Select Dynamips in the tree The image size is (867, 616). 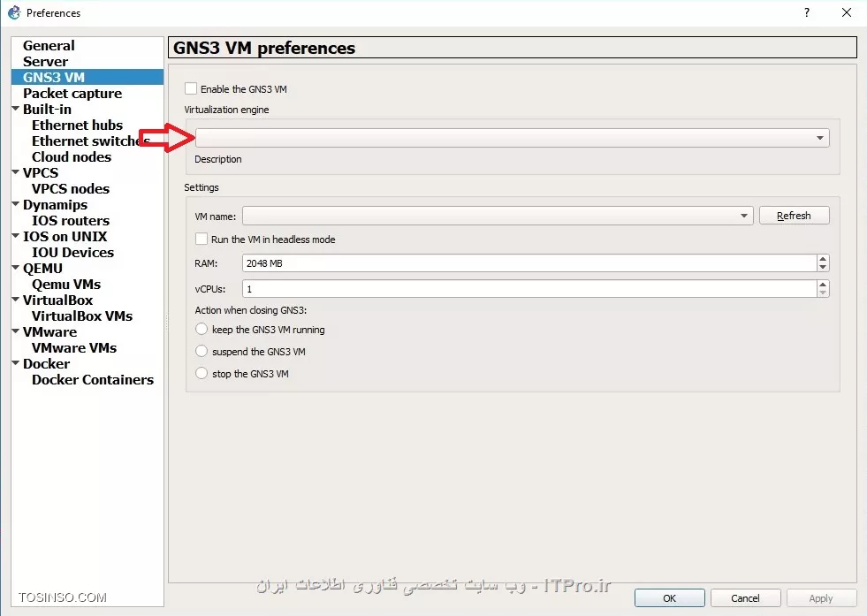(56, 204)
